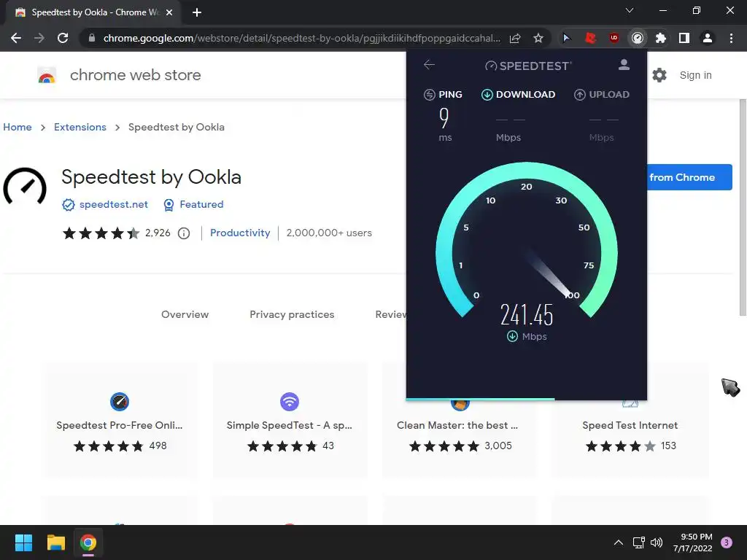
Task: Close the Speedtest by Ookla tab
Action: tap(169, 12)
